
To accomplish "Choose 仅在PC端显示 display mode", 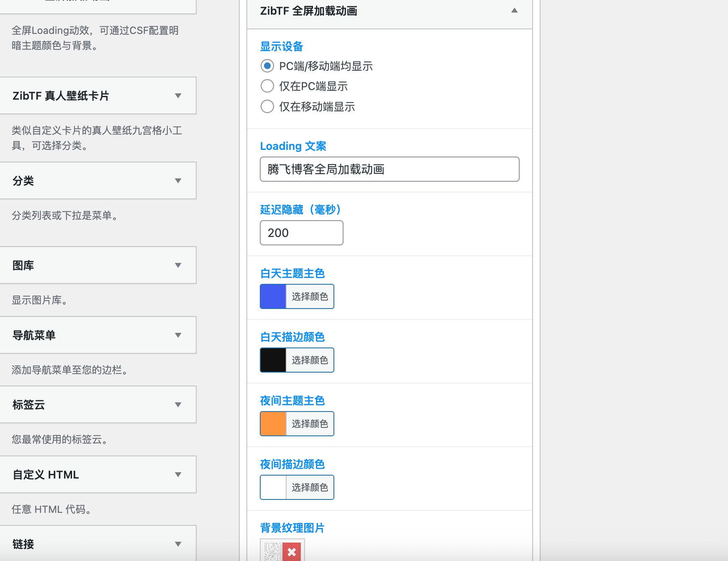I will tap(267, 86).
